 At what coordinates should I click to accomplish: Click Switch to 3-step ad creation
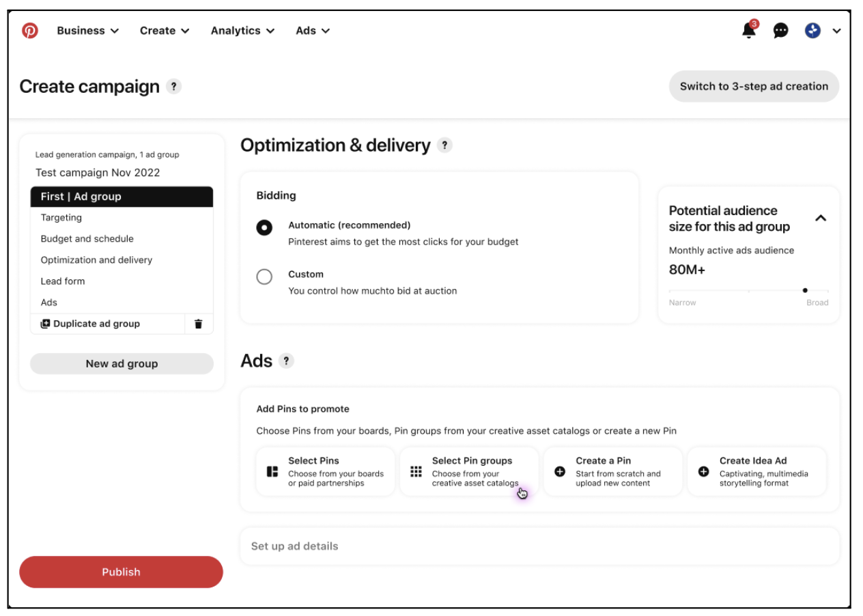[754, 87]
